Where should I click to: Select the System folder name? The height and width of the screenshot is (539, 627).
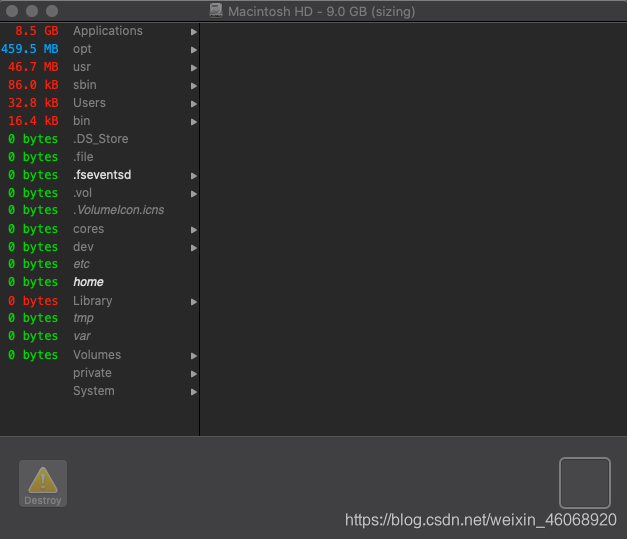(94, 391)
